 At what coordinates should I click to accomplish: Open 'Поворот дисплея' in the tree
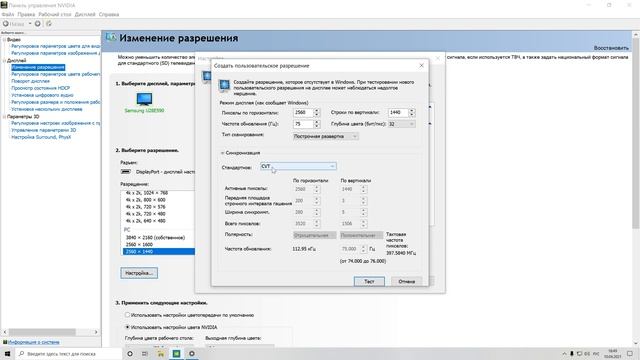click(30, 81)
